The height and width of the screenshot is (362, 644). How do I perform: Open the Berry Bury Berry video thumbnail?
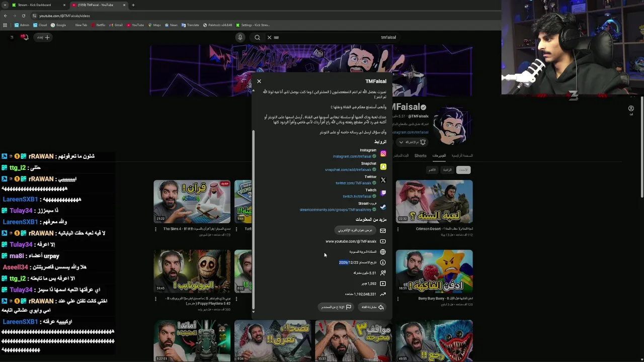pyautogui.click(x=434, y=271)
